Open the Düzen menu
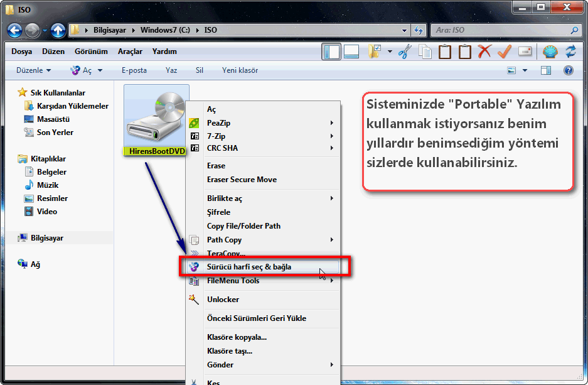This screenshot has height=385, width=588. tap(53, 52)
